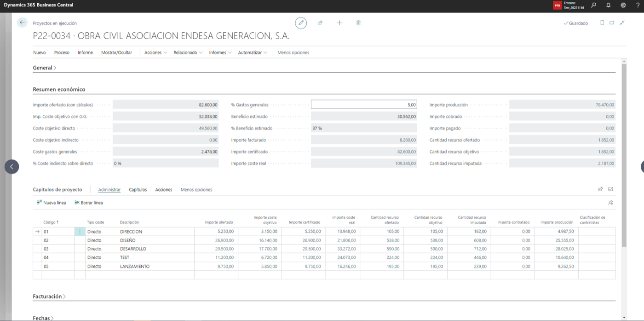
Task: Open help question mark icon
Action: click(x=638, y=5)
